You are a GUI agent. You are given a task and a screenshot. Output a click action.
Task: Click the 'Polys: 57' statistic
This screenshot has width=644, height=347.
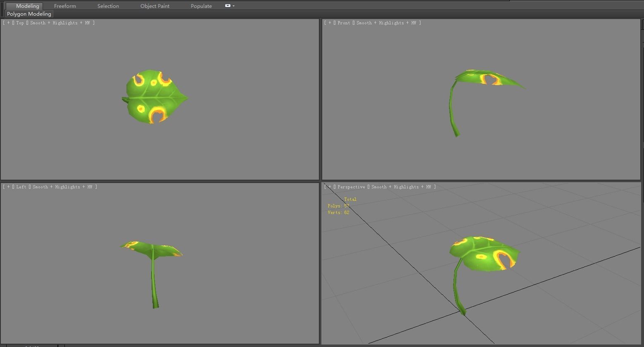tap(338, 206)
